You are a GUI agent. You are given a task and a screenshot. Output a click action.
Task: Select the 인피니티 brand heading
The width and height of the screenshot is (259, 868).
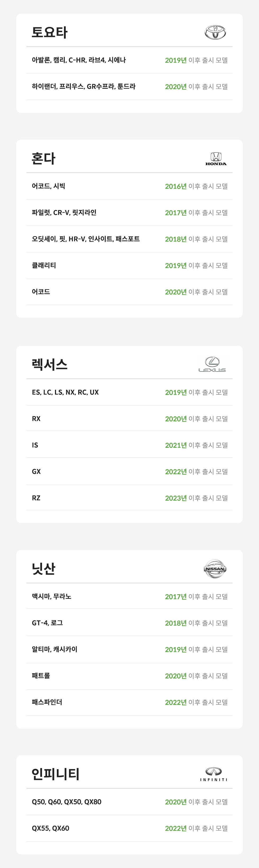(x=56, y=774)
